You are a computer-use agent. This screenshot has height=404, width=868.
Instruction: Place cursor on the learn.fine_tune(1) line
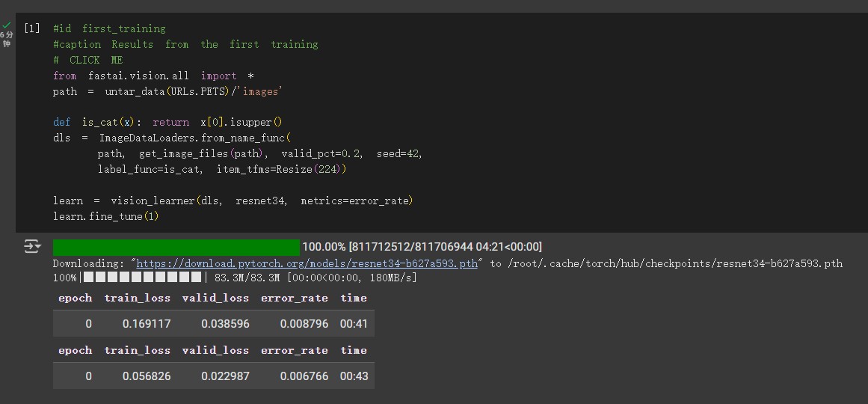[x=105, y=216]
